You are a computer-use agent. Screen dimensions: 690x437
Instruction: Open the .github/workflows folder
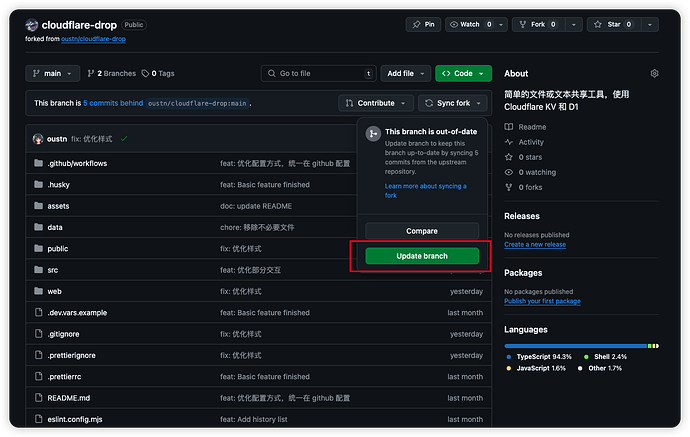click(x=77, y=163)
